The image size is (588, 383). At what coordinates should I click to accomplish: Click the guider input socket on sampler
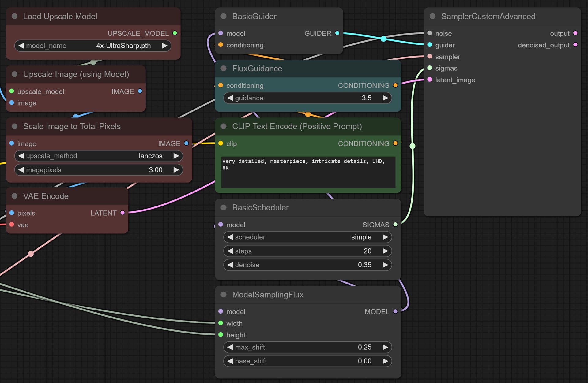pyautogui.click(x=430, y=45)
